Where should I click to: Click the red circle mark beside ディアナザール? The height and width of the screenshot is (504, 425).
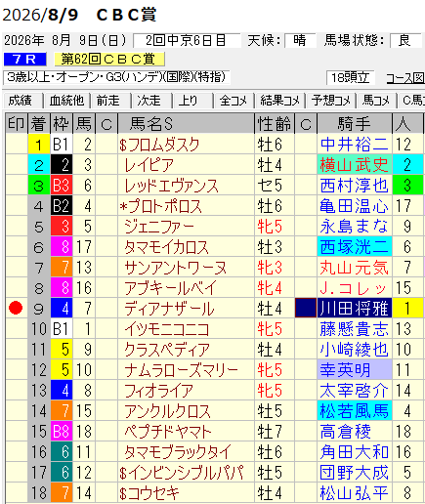click(x=16, y=308)
